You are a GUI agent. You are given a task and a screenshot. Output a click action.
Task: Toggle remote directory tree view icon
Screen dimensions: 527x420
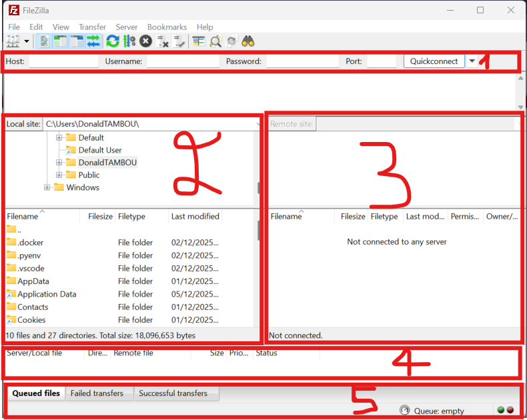pyautogui.click(x=77, y=41)
